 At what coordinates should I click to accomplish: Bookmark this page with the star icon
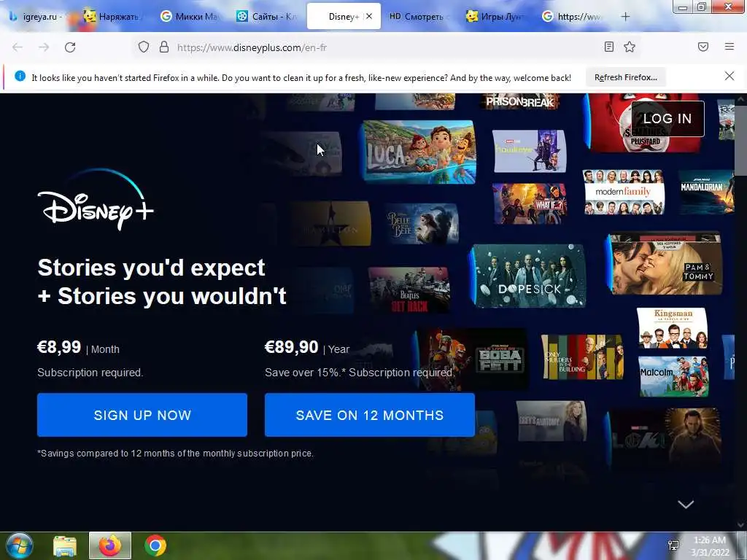(x=630, y=47)
